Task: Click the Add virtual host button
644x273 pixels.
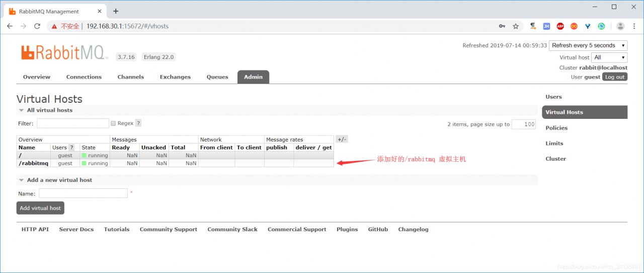Action: (40, 208)
